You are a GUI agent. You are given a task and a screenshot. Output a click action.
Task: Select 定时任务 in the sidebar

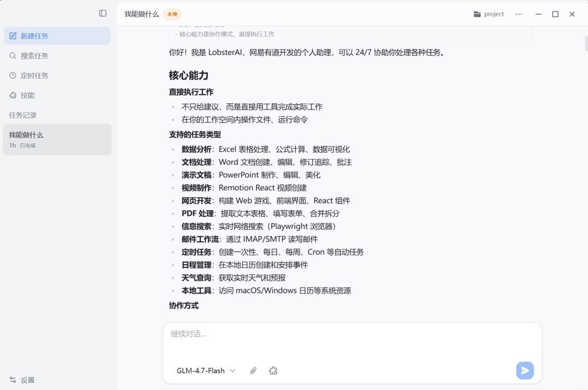57,75
